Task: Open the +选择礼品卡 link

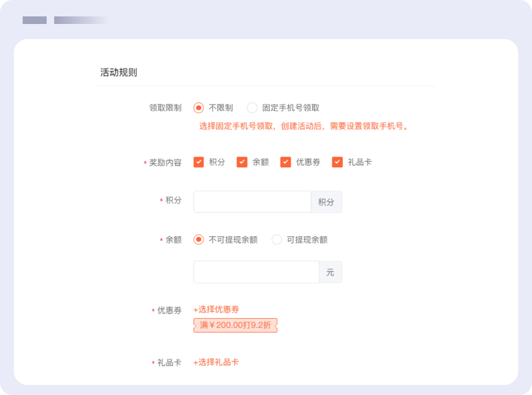Action: pos(216,362)
